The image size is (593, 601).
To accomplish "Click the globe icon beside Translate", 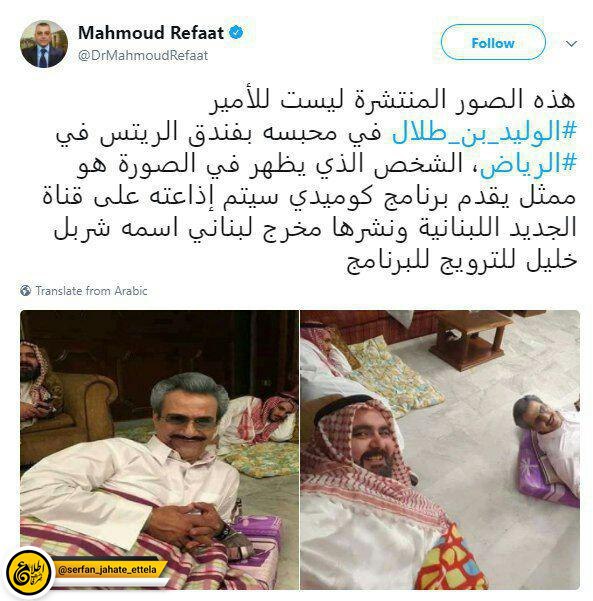I will [x=26, y=291].
